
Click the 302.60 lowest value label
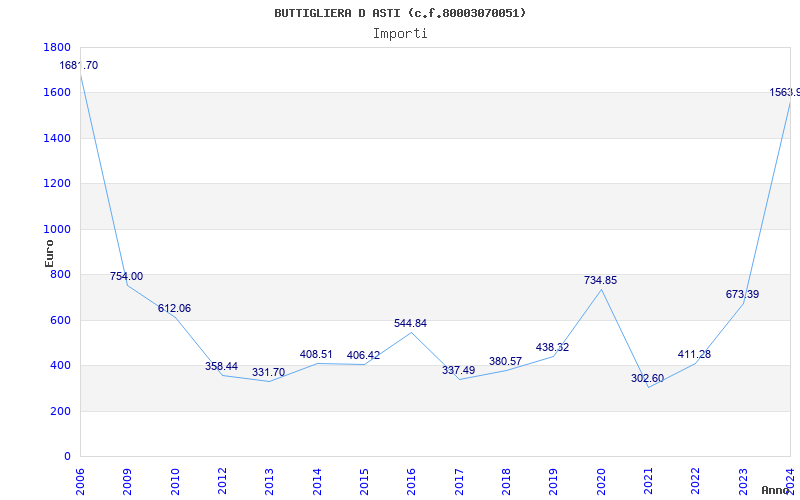(x=647, y=379)
